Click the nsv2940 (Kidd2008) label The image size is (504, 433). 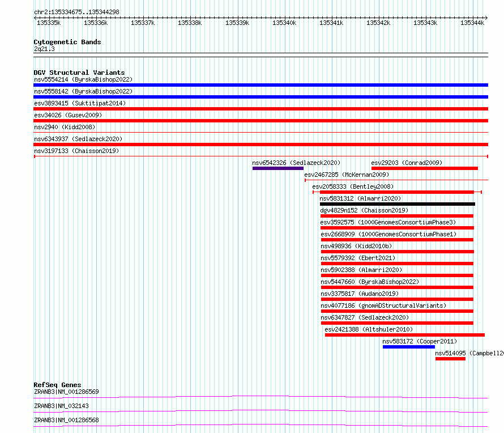pos(65,127)
